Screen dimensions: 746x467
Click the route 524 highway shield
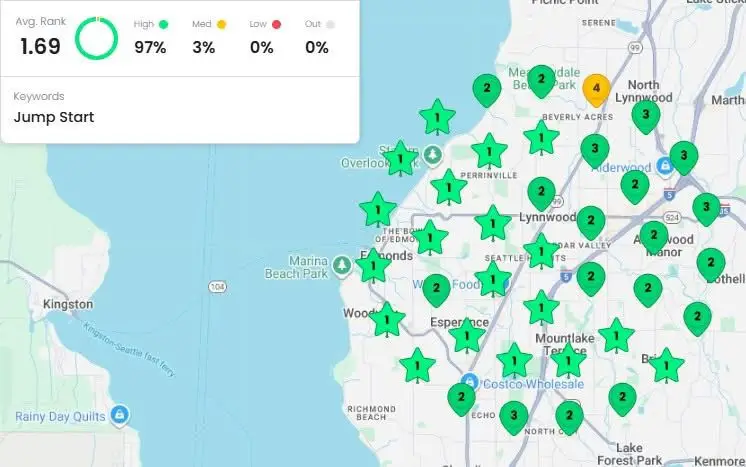click(x=672, y=218)
